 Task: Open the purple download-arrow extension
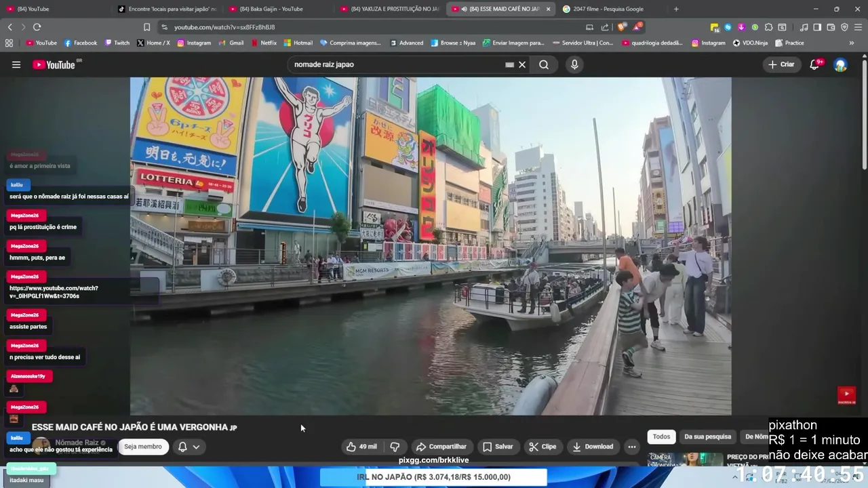click(x=741, y=27)
